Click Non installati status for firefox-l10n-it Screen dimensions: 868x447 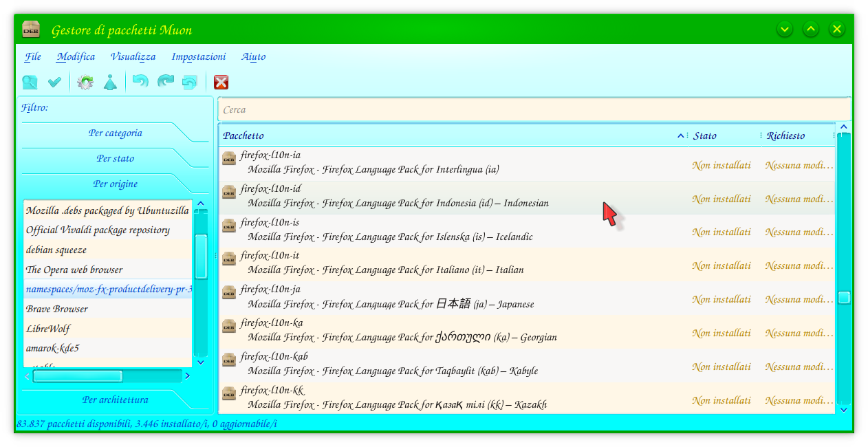pos(721,265)
